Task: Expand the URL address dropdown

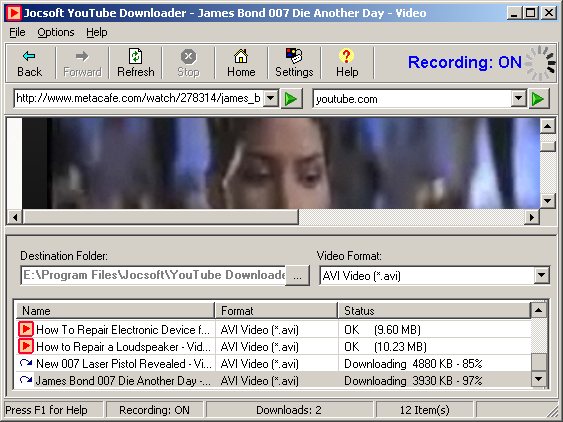Action: pyautogui.click(x=271, y=98)
